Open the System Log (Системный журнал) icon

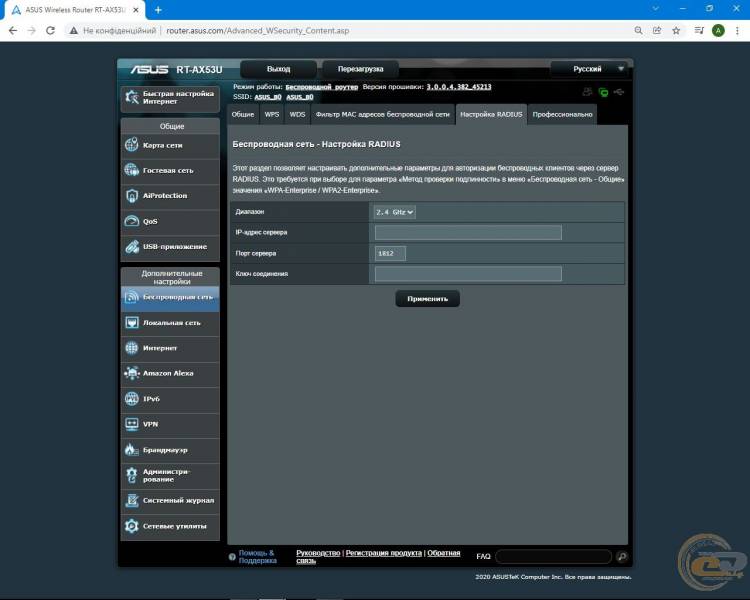(x=132, y=500)
